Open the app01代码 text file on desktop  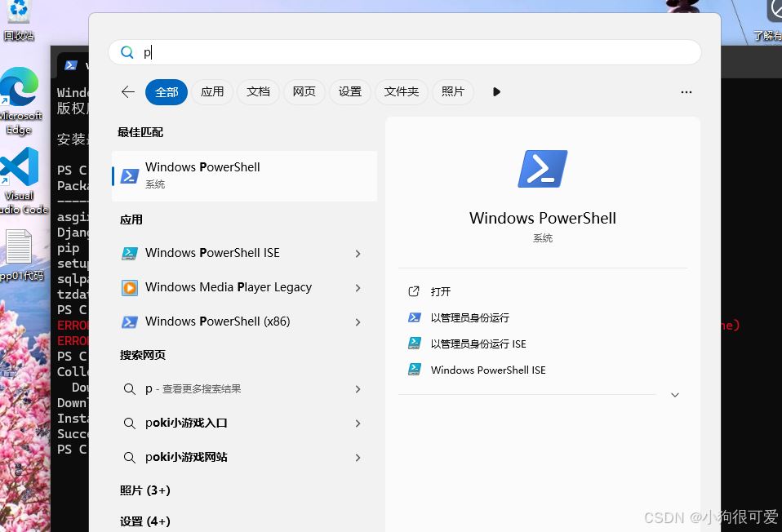click(x=21, y=255)
